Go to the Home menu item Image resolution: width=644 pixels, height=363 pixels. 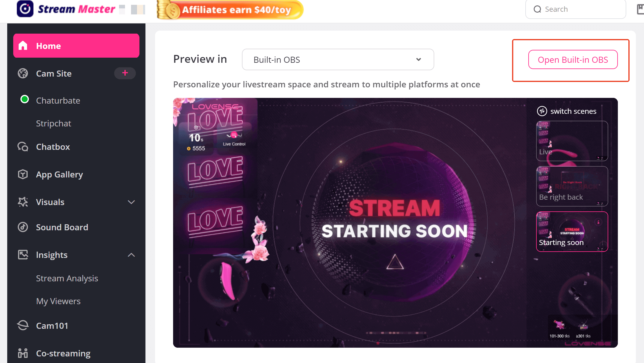[x=76, y=46]
